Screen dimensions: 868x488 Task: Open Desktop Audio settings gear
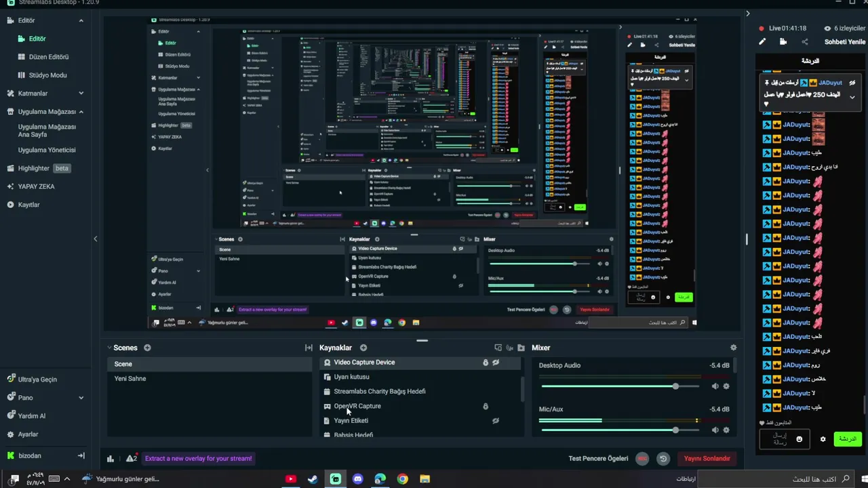pyautogui.click(x=726, y=386)
